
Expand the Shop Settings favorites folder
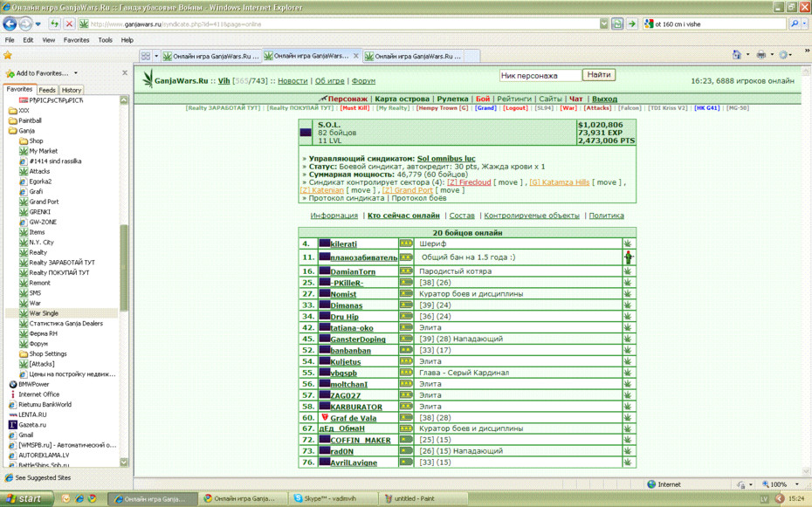(x=43, y=354)
